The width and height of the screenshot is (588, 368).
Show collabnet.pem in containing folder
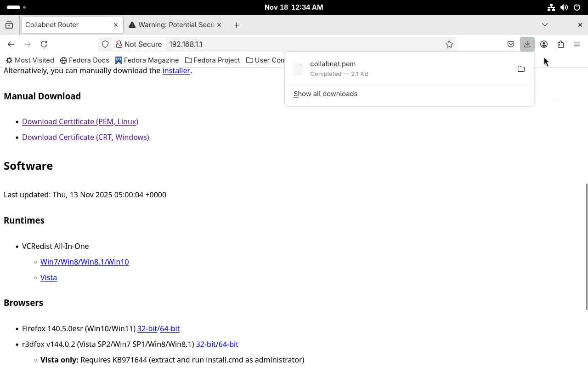pyautogui.click(x=521, y=69)
